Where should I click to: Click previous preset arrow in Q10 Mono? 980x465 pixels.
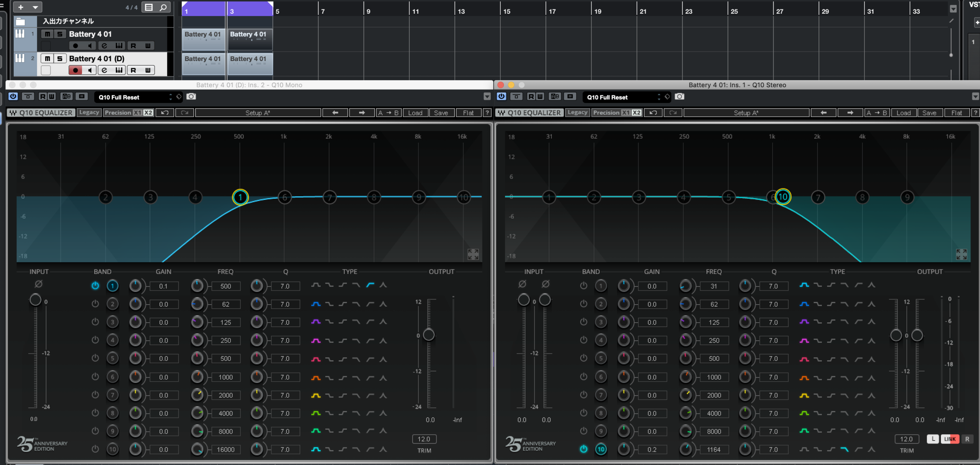[335, 113]
